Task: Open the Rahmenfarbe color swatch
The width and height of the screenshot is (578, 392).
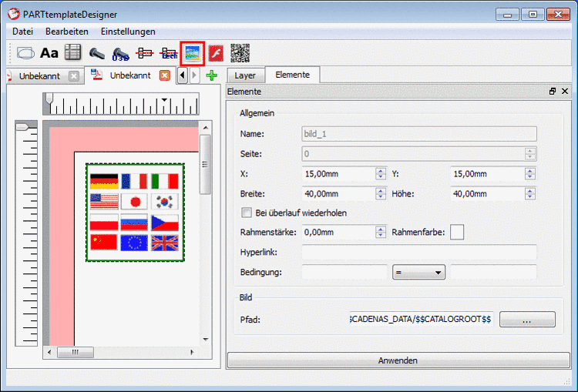Action: 457,232
